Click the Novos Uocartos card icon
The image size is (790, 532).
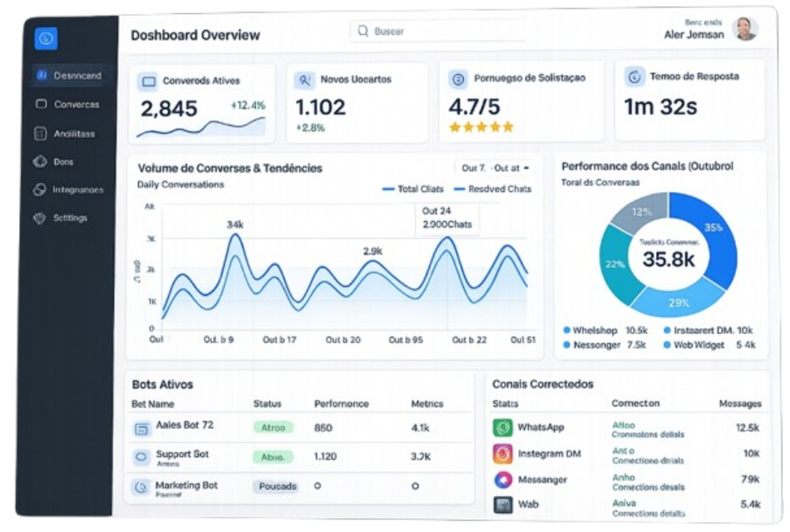pyautogui.click(x=304, y=80)
